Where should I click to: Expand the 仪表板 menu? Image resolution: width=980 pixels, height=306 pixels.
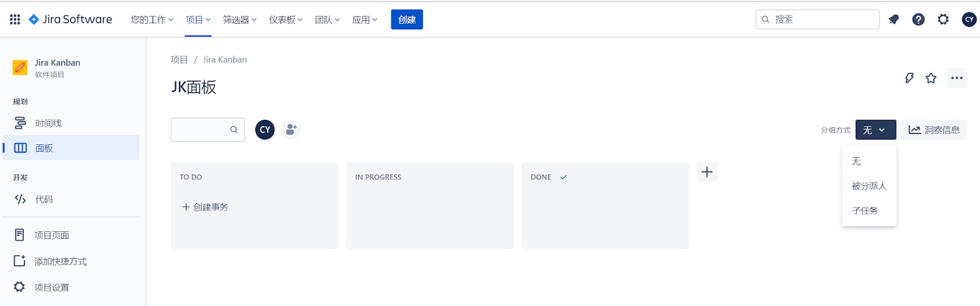tap(285, 20)
